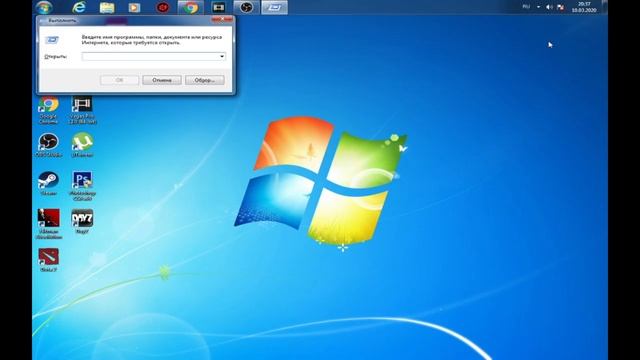
Task: Open the Windows Start orb
Action: click(x=44, y=7)
